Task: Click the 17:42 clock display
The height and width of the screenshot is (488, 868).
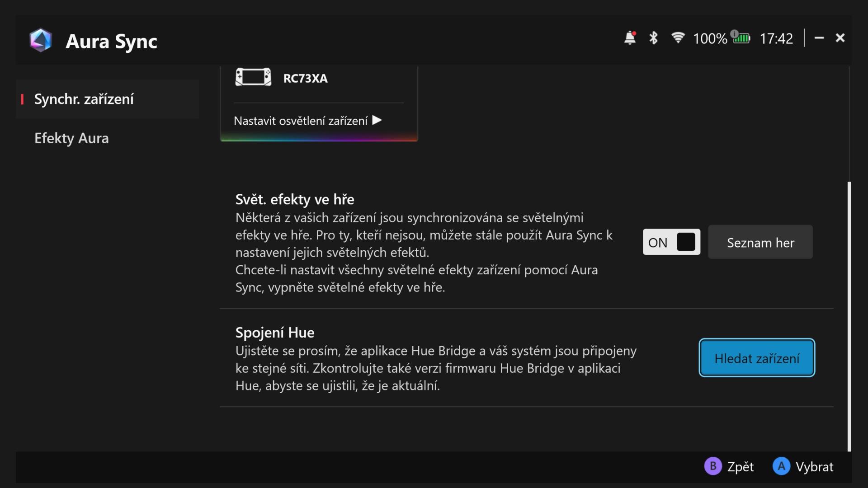Action: [776, 38]
